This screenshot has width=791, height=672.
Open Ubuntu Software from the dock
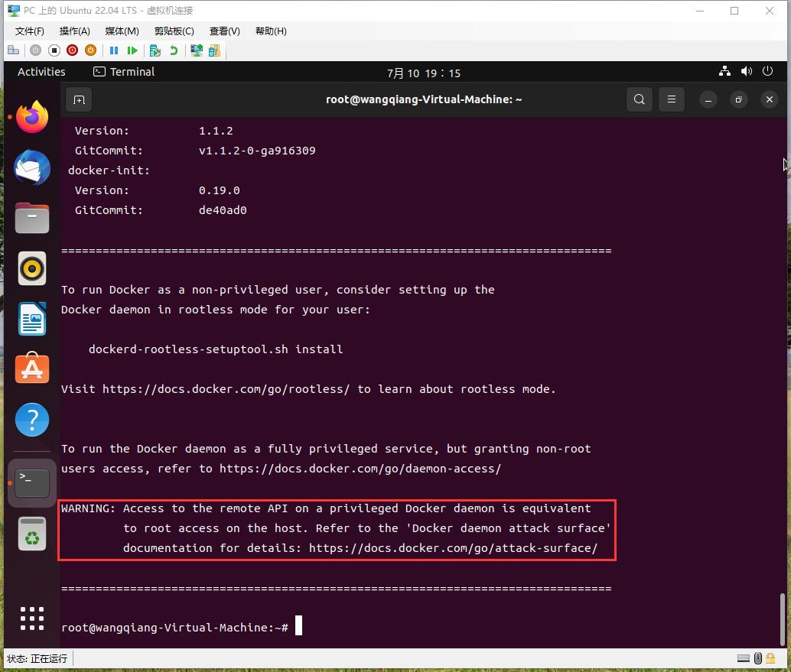point(32,368)
